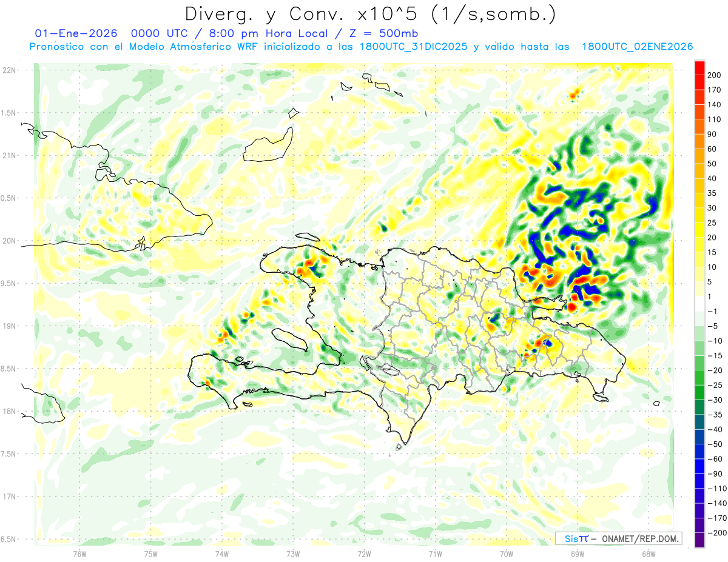Click the positive '200' colorbar label
Viewport: 728px width, 562px height.
(x=714, y=75)
